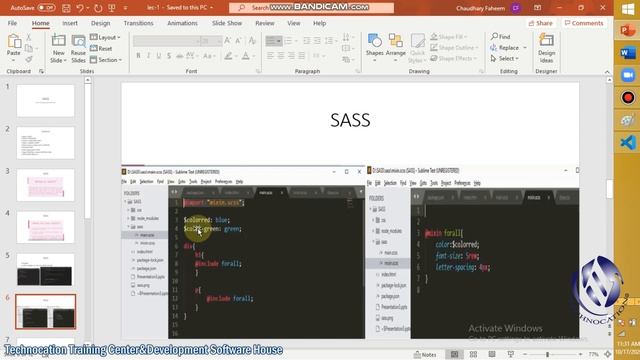Click Fit slide to window icon
Image resolution: width=640 pixels, height=360 pixels.
607,354
